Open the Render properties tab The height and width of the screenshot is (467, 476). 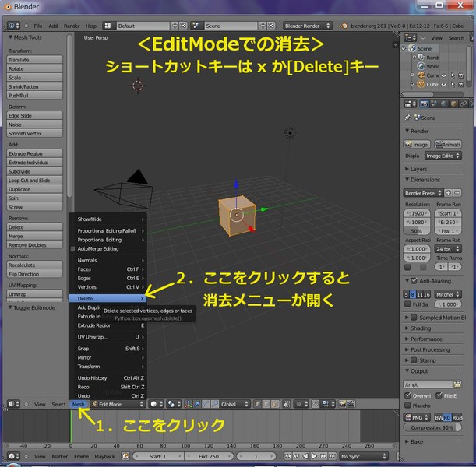[424, 104]
